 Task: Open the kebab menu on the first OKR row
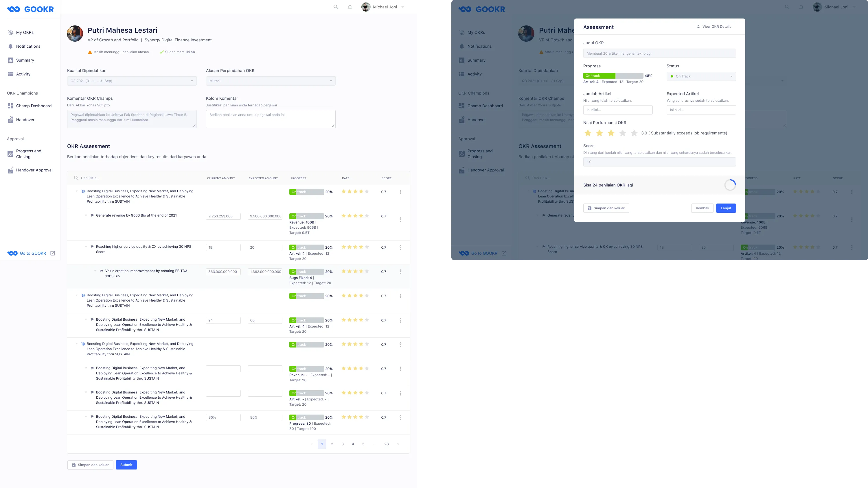[x=401, y=192]
